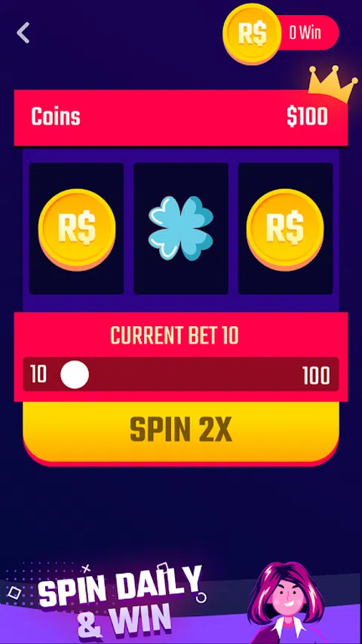
Task: Click the small square decoration near banner
Action: point(14,593)
